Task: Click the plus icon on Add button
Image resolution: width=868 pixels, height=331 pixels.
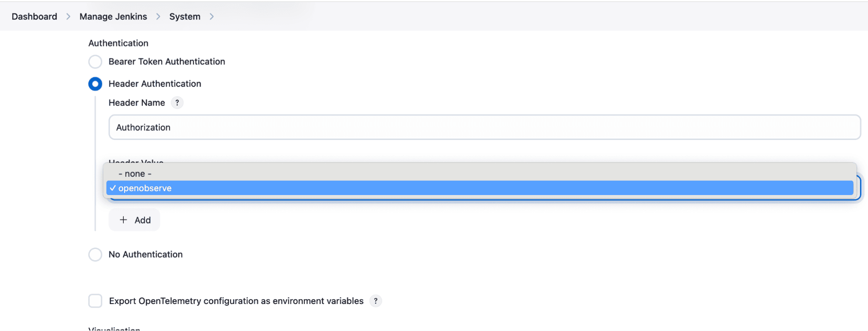Action: tap(123, 220)
